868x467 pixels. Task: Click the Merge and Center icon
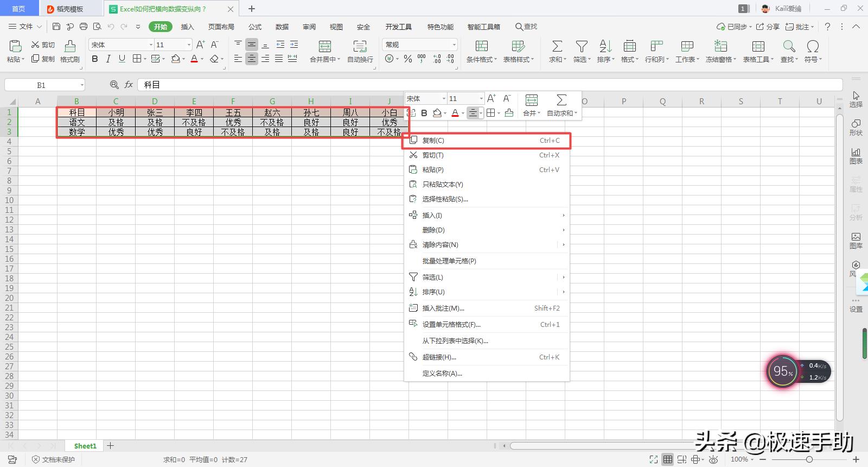(325, 47)
